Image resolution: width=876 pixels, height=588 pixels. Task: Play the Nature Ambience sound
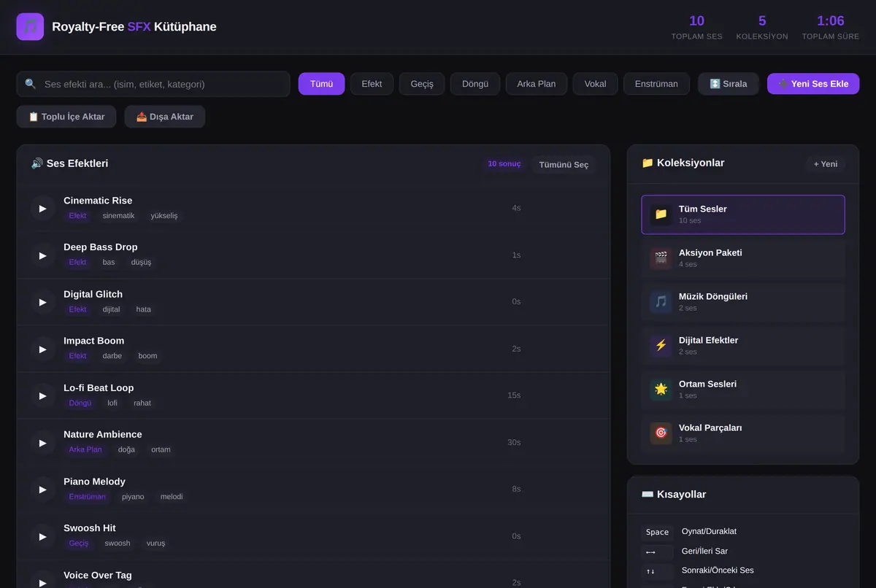point(43,442)
